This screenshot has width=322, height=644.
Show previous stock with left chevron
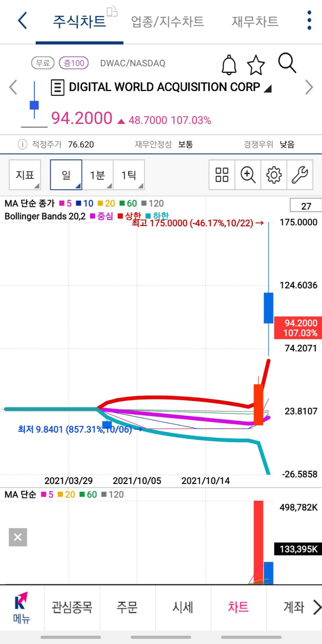13,87
